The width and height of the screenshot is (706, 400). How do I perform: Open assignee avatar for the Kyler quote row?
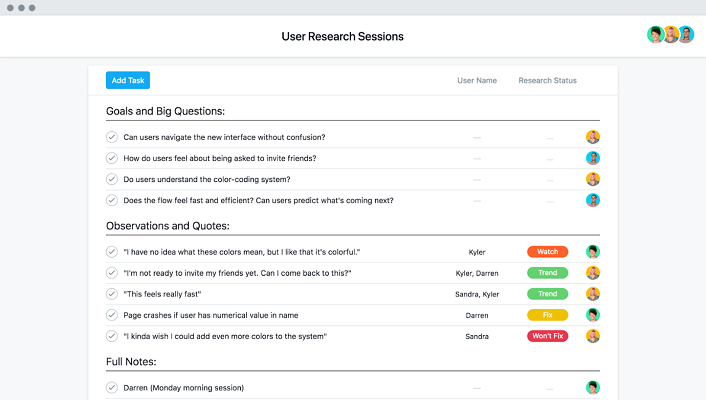pyautogui.click(x=593, y=252)
